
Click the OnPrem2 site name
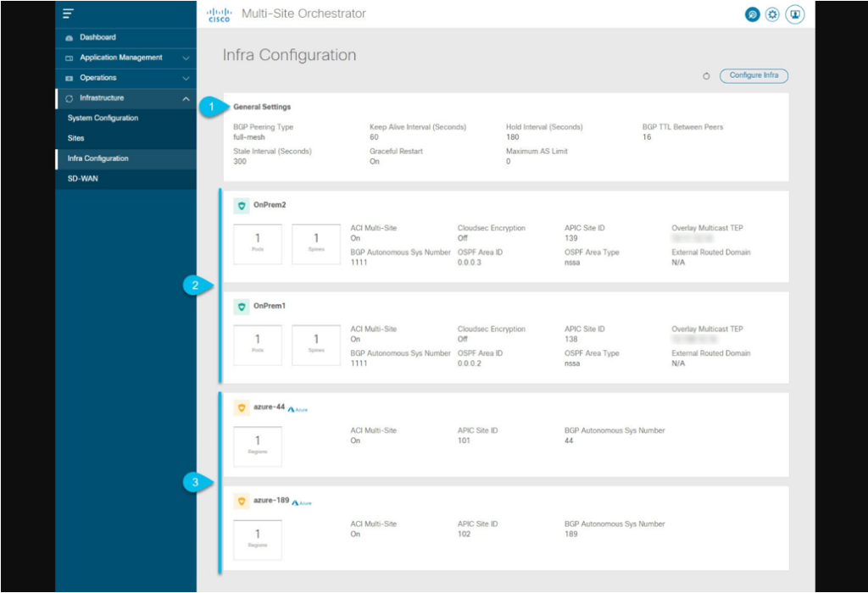tap(270, 205)
